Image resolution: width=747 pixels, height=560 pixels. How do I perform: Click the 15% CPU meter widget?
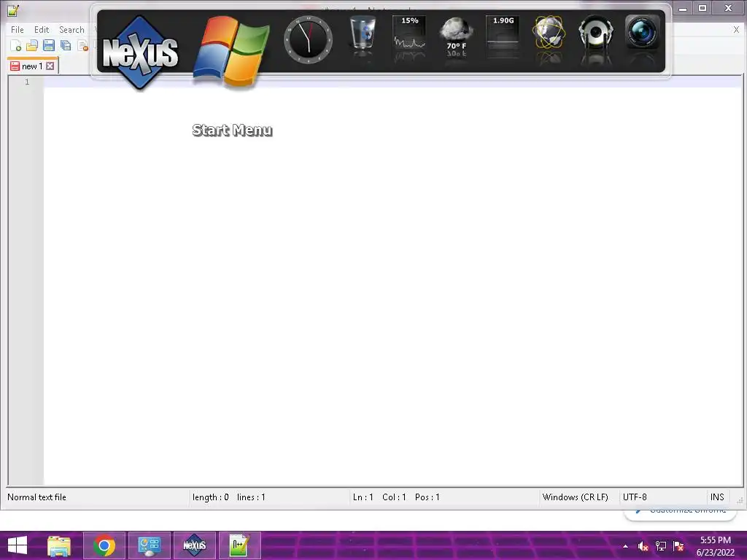point(409,33)
